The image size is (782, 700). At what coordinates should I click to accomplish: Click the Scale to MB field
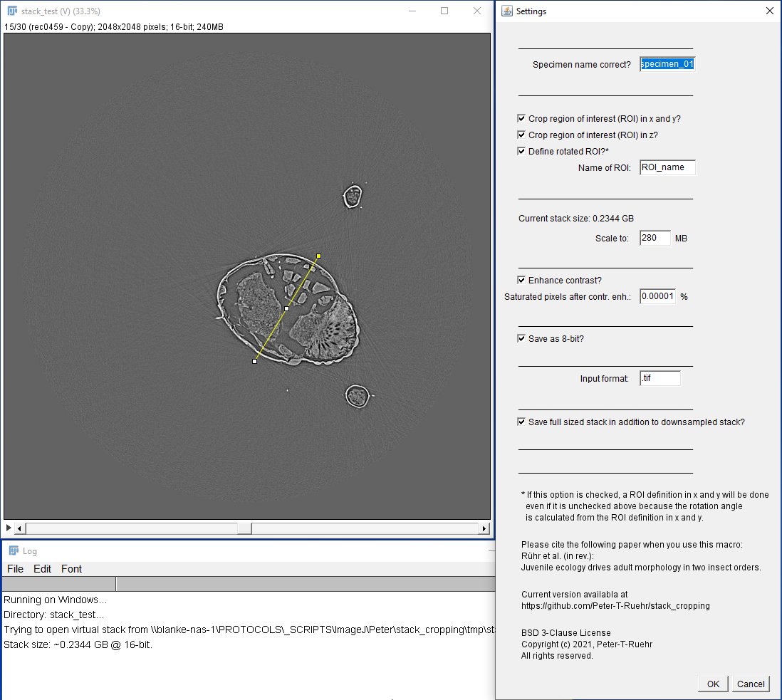[x=655, y=238]
